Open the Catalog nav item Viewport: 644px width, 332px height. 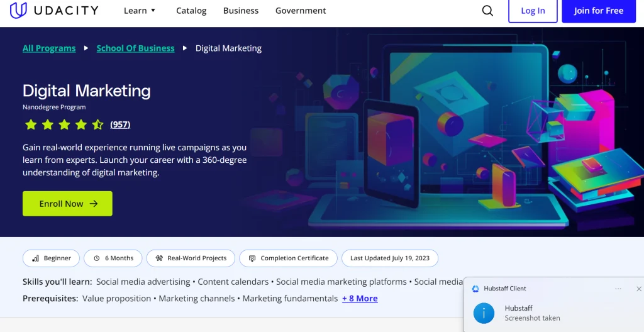coord(191,11)
